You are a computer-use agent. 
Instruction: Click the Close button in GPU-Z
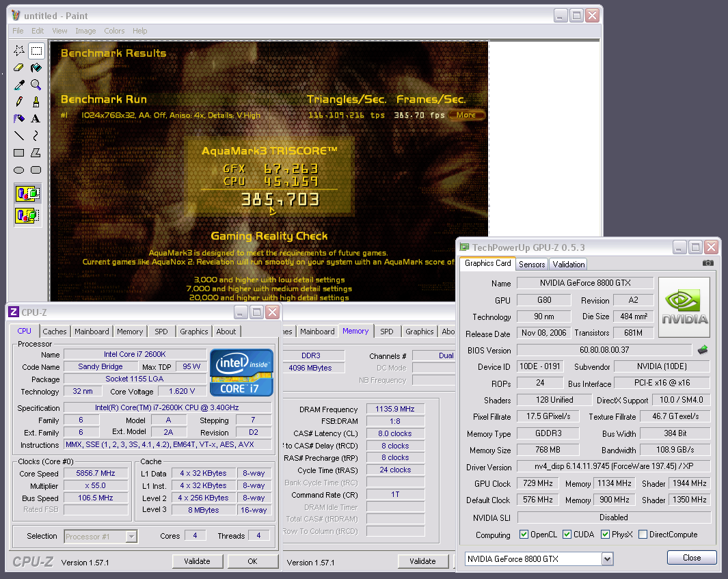point(692,558)
